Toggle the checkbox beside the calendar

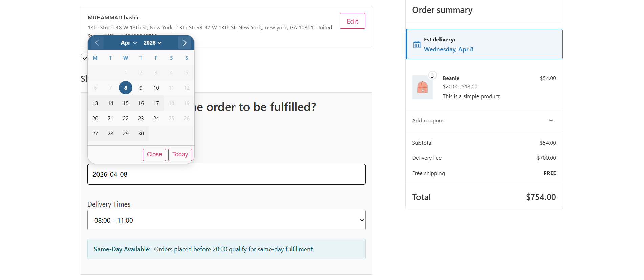[84, 58]
